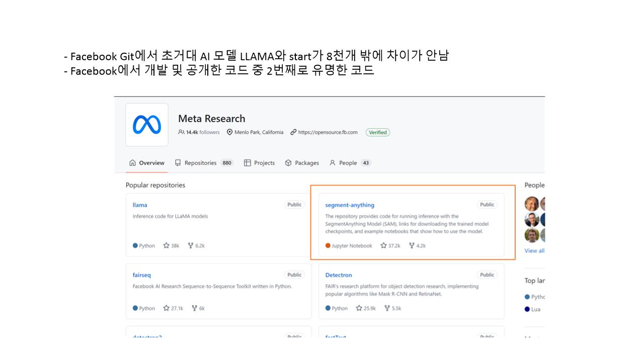Click the Python language dot on fairseq

(x=135, y=308)
